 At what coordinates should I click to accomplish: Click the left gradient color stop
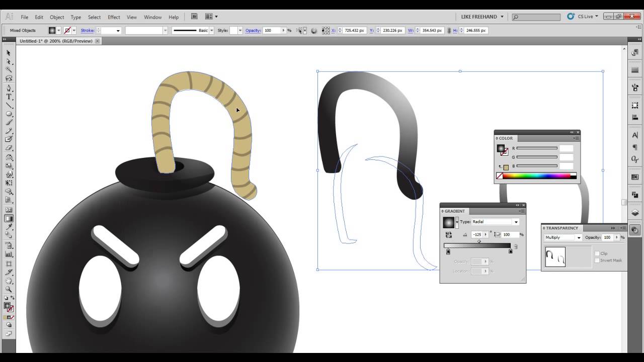pyautogui.click(x=448, y=251)
